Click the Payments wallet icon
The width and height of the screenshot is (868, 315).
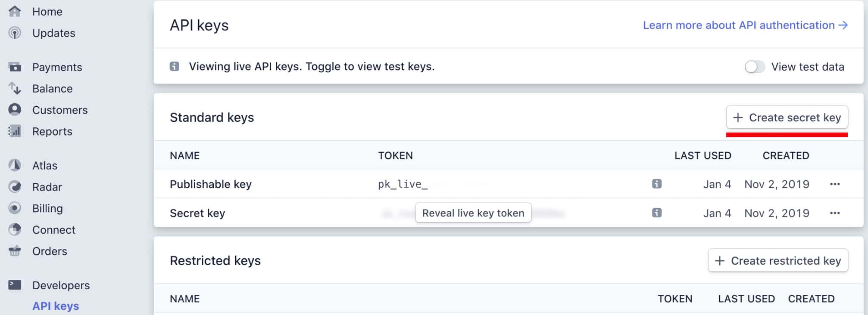coord(15,67)
